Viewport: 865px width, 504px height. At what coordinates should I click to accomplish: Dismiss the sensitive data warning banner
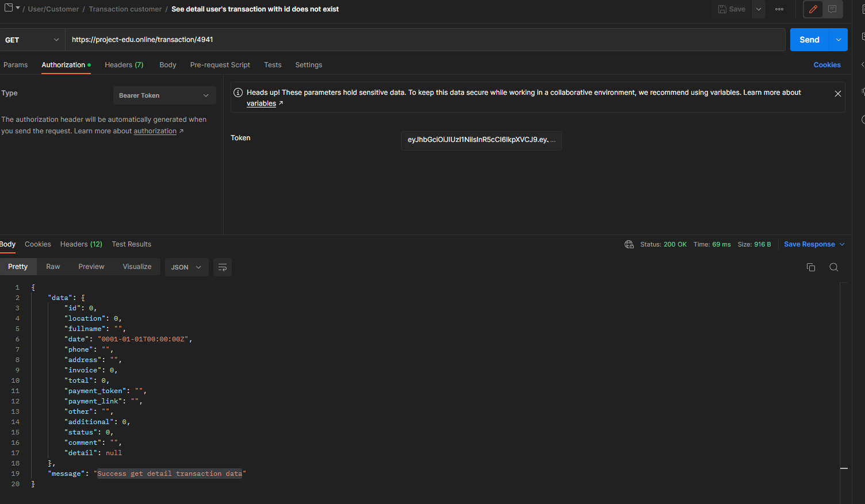[838, 93]
